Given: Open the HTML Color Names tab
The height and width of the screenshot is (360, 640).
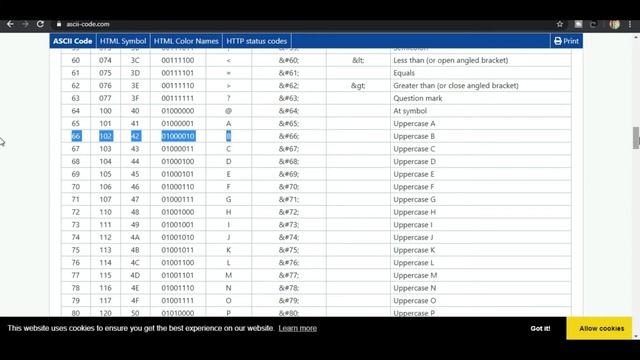Looking at the screenshot, I should [x=186, y=41].
